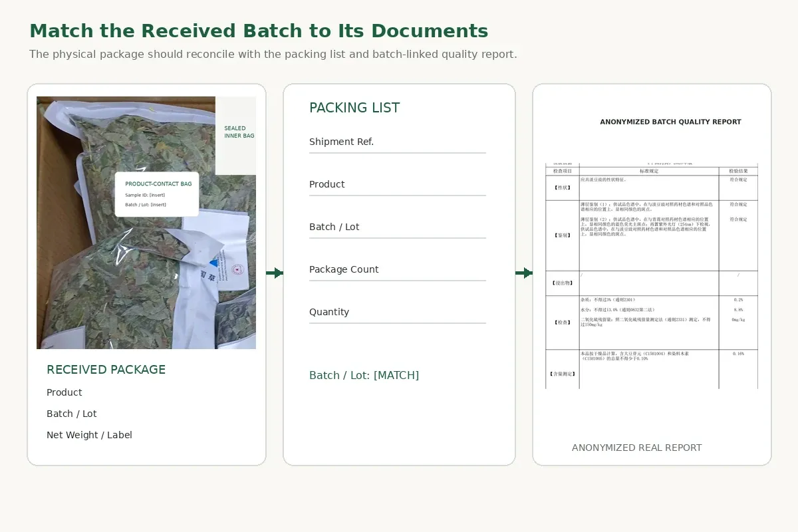This screenshot has width=798, height=532.
Task: Click the 'RECEIVED PACKAGE' heading
Action: (106, 370)
